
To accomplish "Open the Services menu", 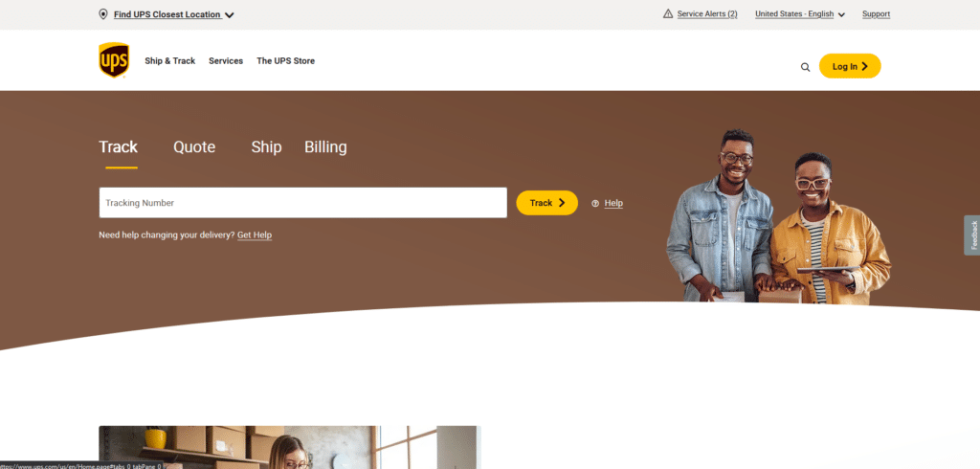I will [226, 60].
